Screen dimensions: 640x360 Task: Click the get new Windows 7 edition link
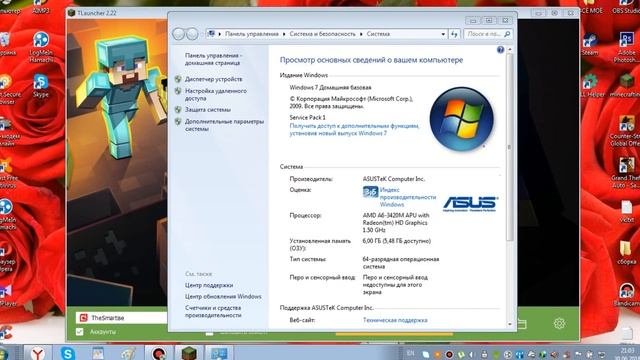click(x=354, y=130)
